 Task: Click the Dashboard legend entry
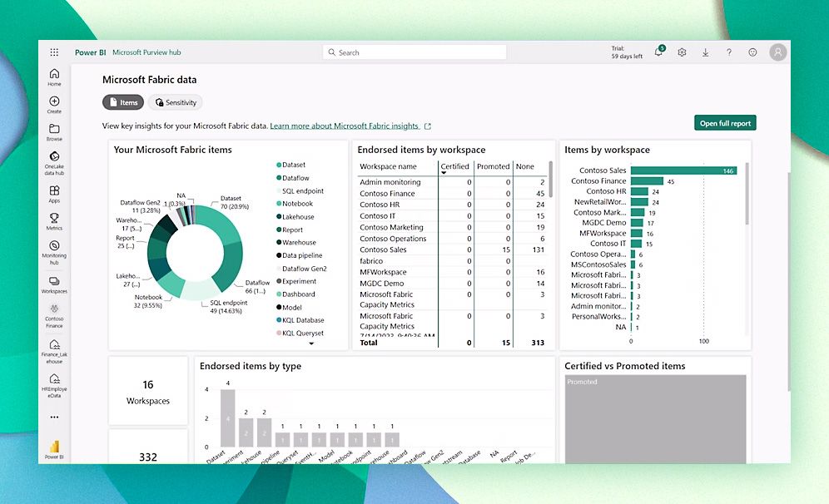click(295, 294)
